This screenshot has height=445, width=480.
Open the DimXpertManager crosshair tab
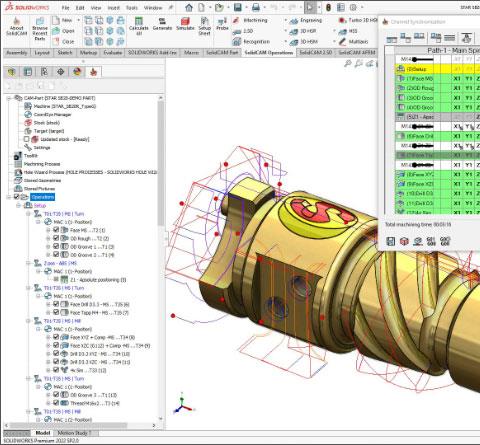pos(61,72)
